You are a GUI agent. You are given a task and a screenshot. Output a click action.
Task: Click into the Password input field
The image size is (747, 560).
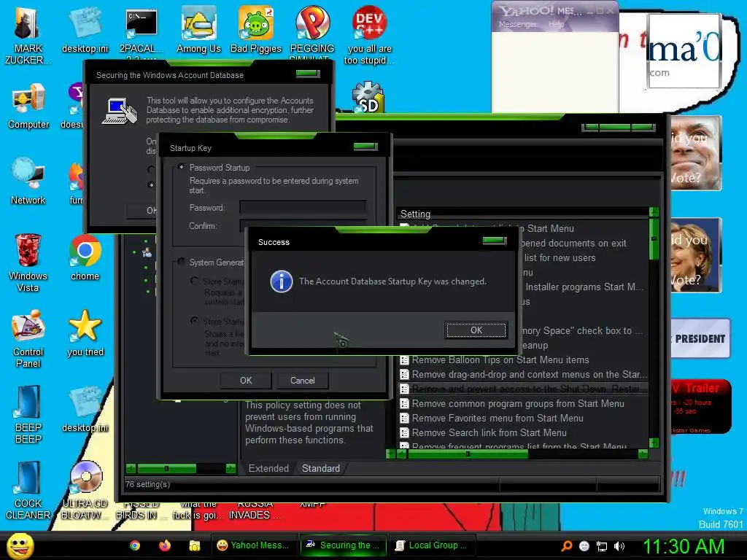pyautogui.click(x=303, y=207)
